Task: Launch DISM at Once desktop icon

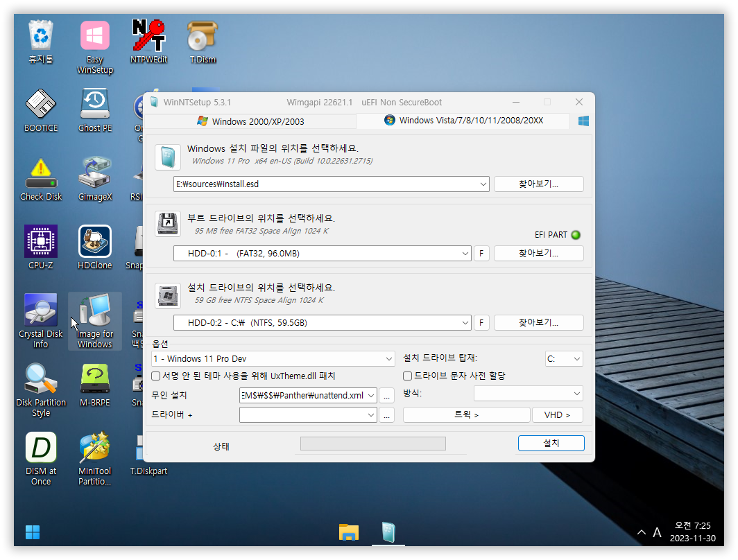Action: point(41,459)
